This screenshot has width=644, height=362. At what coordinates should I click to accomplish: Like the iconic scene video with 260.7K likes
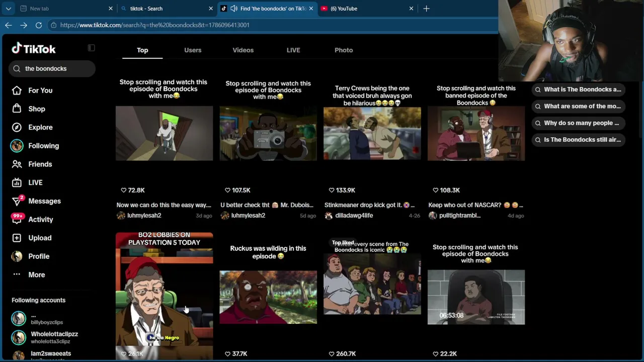332,354
